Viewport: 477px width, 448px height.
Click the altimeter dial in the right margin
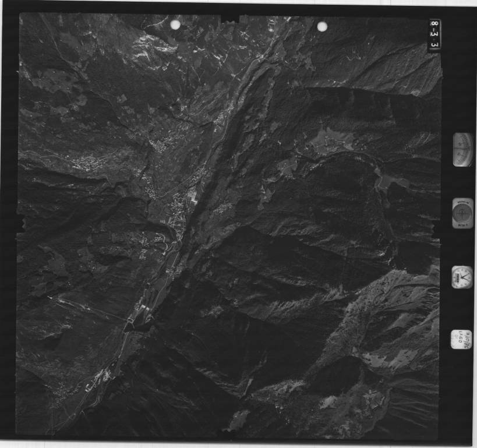click(462, 149)
